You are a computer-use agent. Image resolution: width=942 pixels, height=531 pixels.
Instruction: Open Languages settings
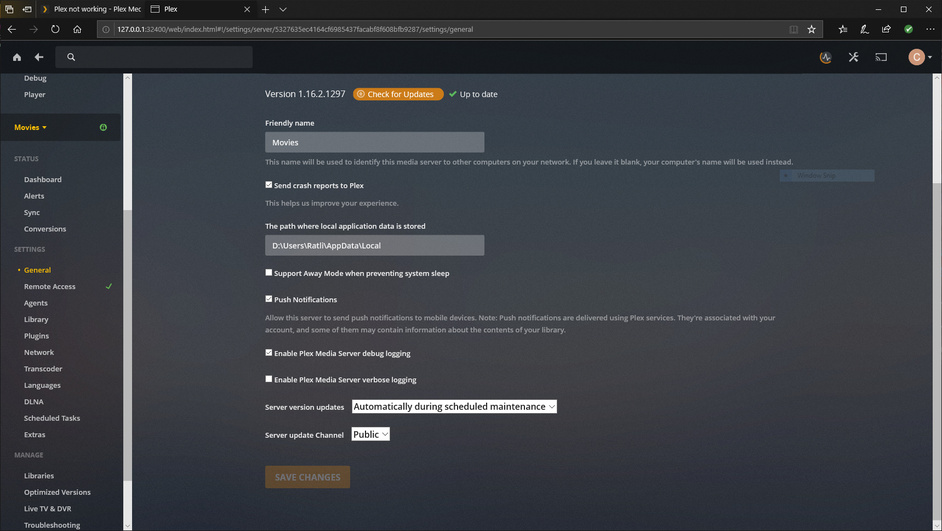[42, 386]
